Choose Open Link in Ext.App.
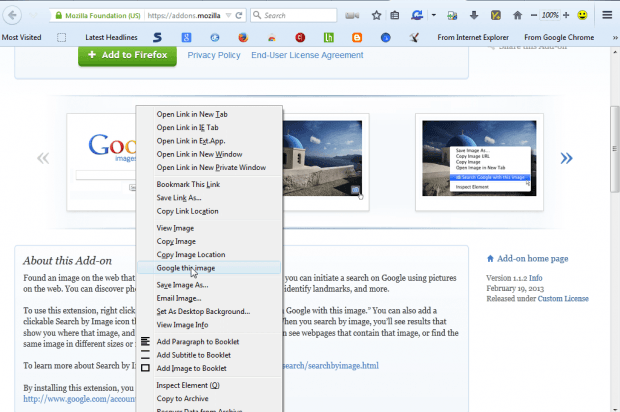This screenshot has height=412, width=620. click(209, 141)
